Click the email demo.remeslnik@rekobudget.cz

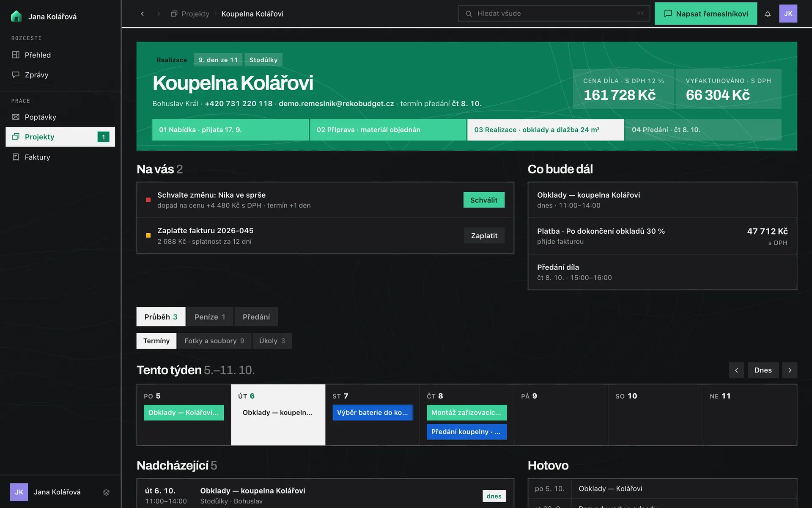(x=336, y=103)
